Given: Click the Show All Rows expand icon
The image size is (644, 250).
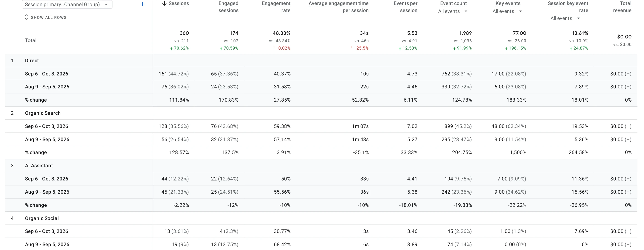Looking at the screenshot, I should [26, 17].
